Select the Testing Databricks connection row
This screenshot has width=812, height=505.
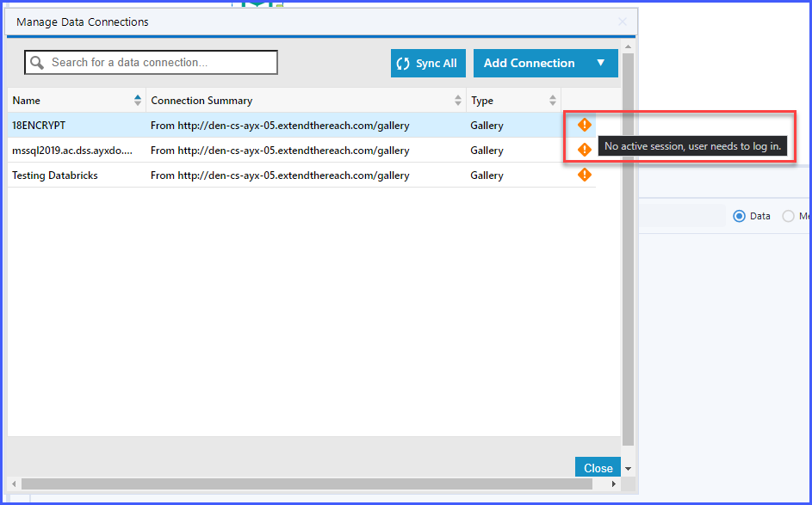(301, 175)
